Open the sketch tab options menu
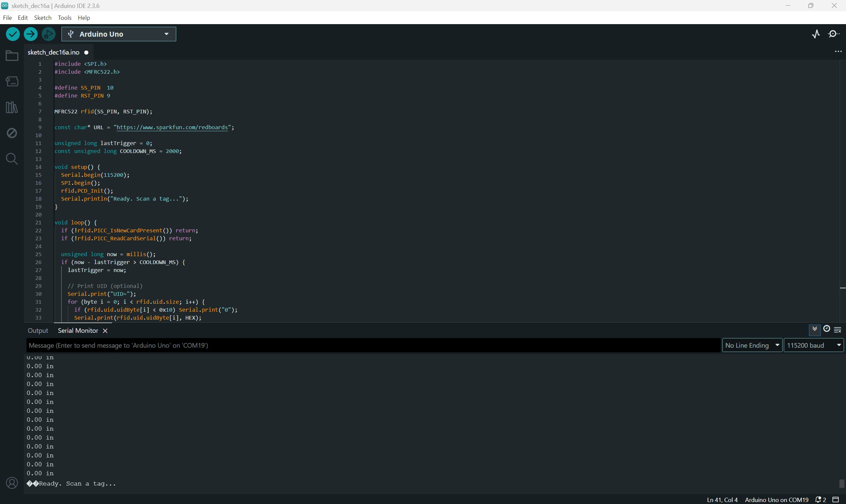846x504 pixels. point(838,51)
